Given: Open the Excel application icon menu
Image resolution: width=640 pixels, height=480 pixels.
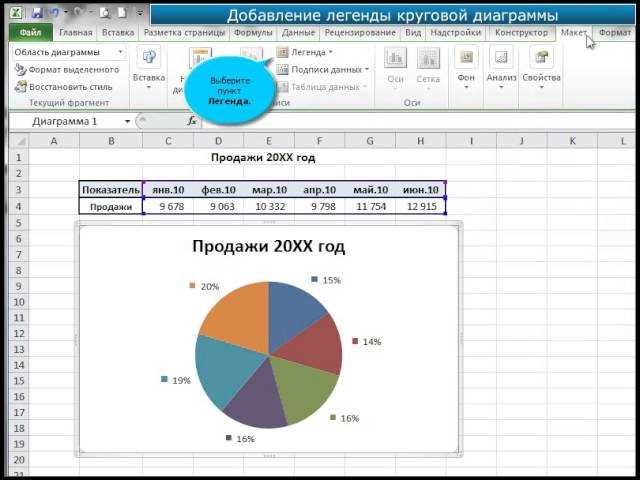Looking at the screenshot, I should click(x=16, y=13).
